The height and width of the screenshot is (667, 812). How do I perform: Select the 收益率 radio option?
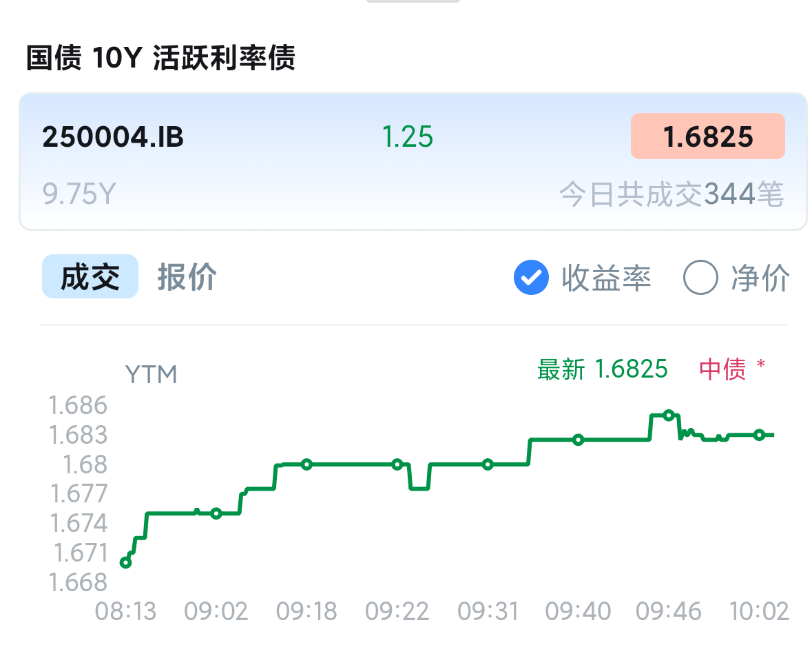(x=583, y=278)
